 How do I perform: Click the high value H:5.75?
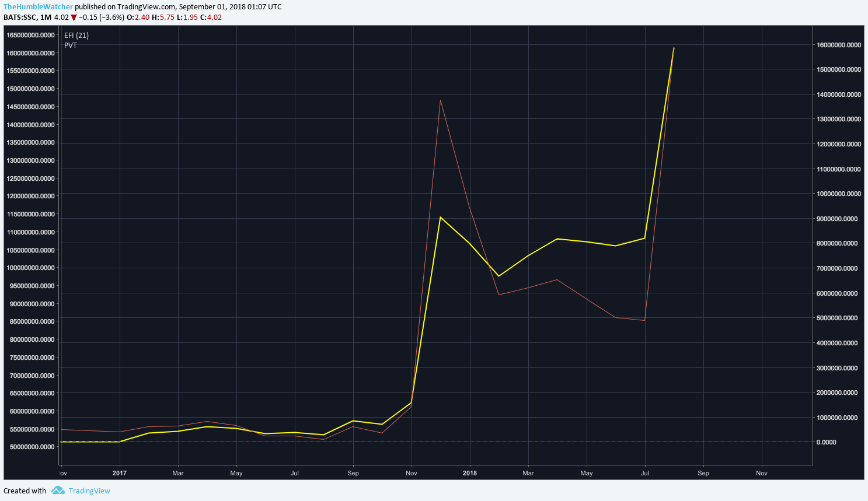(x=163, y=17)
